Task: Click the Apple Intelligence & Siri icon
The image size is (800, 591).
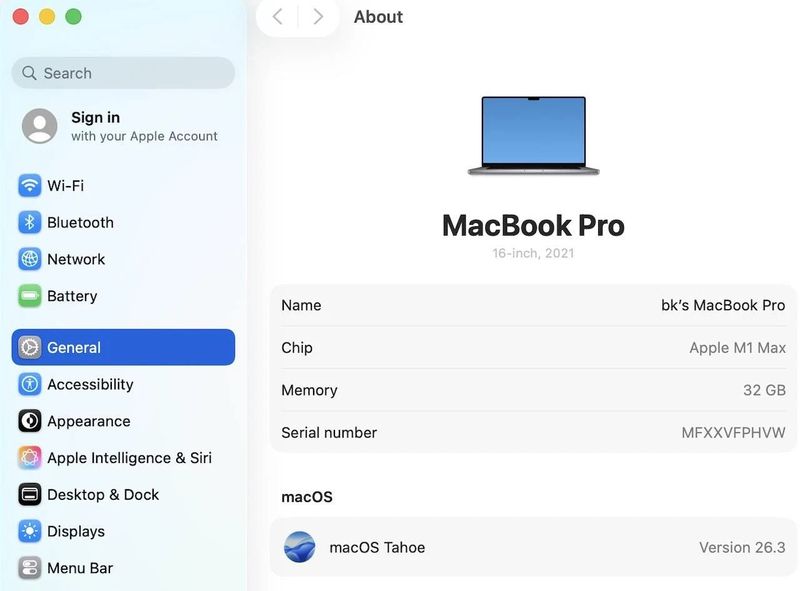Action: 30,457
